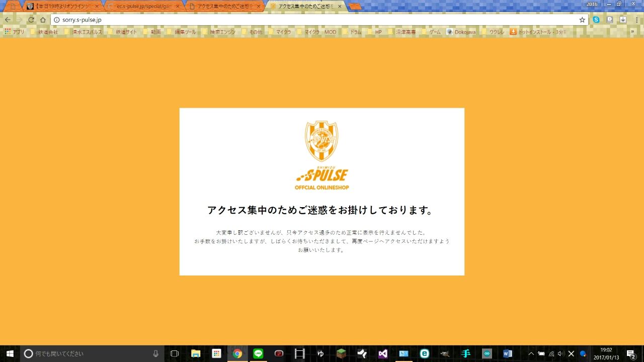Viewport: 644px width, 362px height.
Task: Open the ドラム bookmark folder
Action: tap(352, 32)
